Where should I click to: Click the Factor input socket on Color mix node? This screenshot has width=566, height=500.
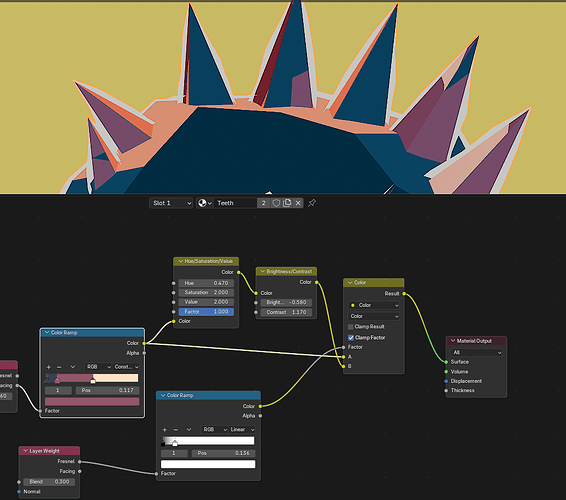point(343,347)
